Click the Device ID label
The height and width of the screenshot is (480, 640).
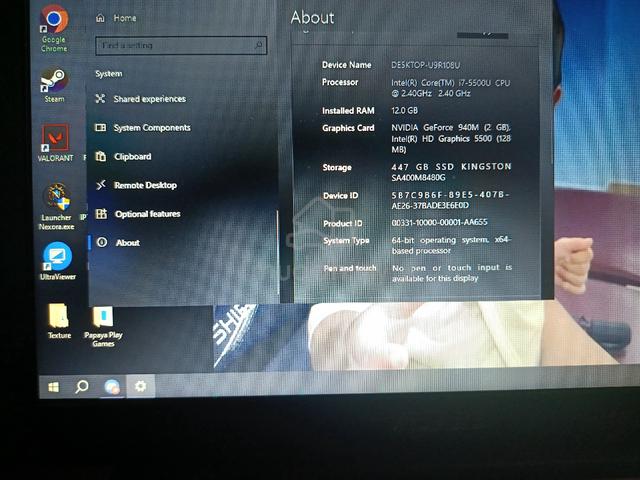coord(340,196)
